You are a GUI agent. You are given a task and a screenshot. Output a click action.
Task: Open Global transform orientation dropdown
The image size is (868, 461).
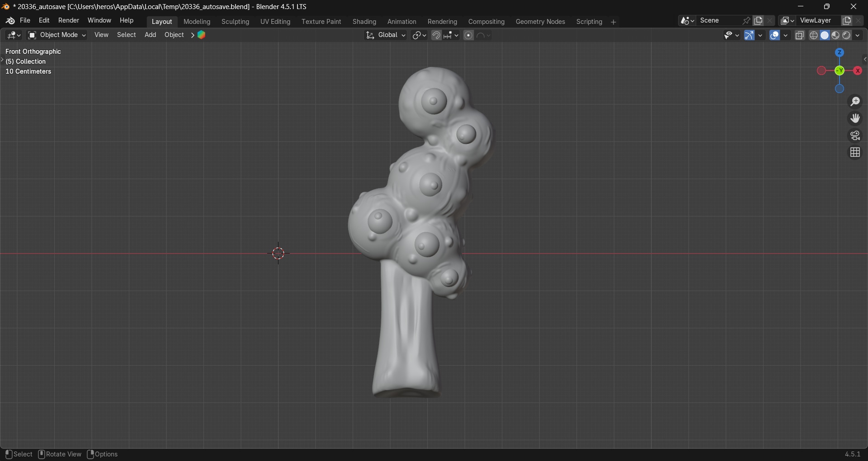[x=386, y=35]
